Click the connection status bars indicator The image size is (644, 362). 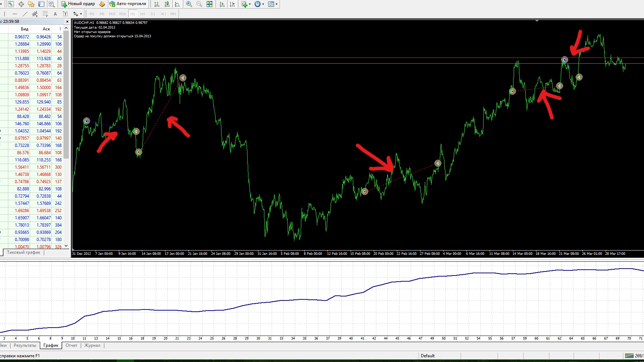click(x=630, y=356)
